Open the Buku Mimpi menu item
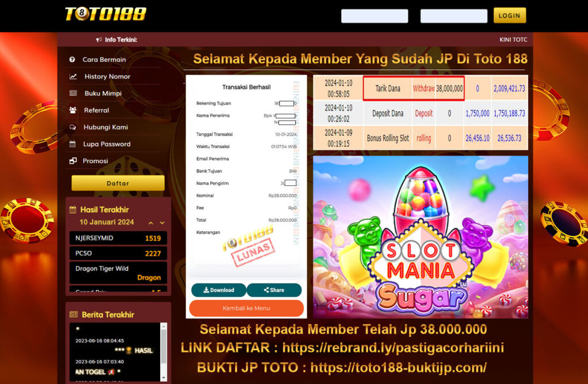The height and width of the screenshot is (384, 588). [x=103, y=94]
